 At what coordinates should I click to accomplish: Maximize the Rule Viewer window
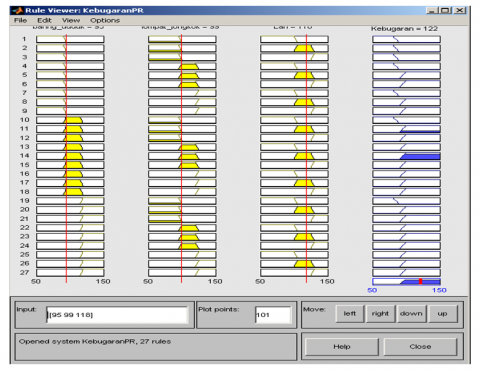tap(446, 10)
